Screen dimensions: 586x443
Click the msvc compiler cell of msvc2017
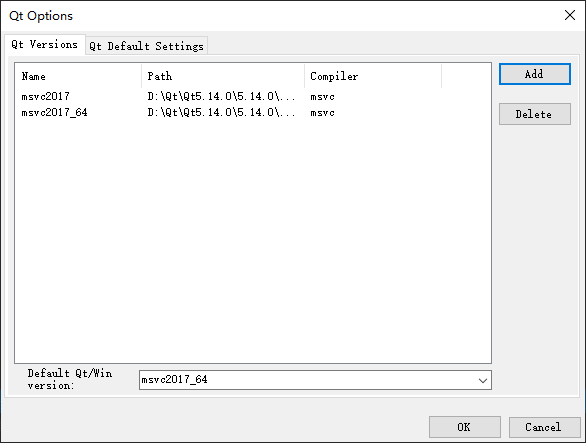coord(322,97)
